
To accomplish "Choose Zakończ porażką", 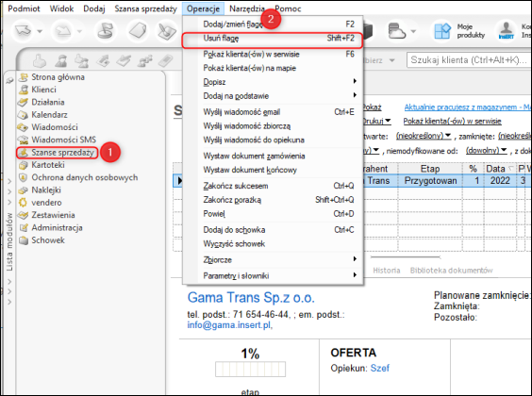I will click(x=274, y=200).
